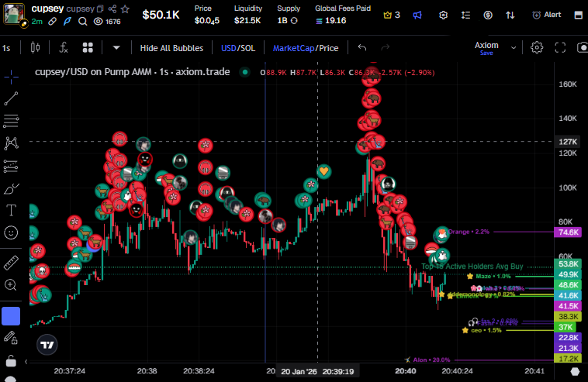This screenshot has width=588, height=382.
Task: Open the header settings gear
Action: pyautogui.click(x=443, y=15)
